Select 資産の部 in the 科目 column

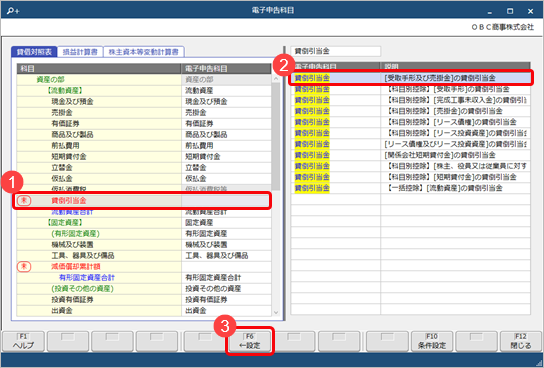coord(50,79)
